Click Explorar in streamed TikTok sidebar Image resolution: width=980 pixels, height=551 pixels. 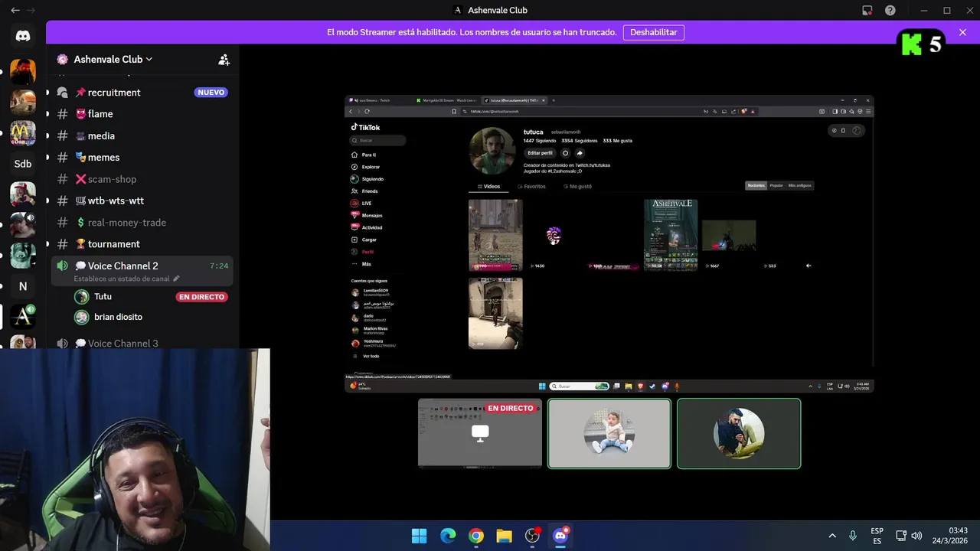(x=366, y=167)
